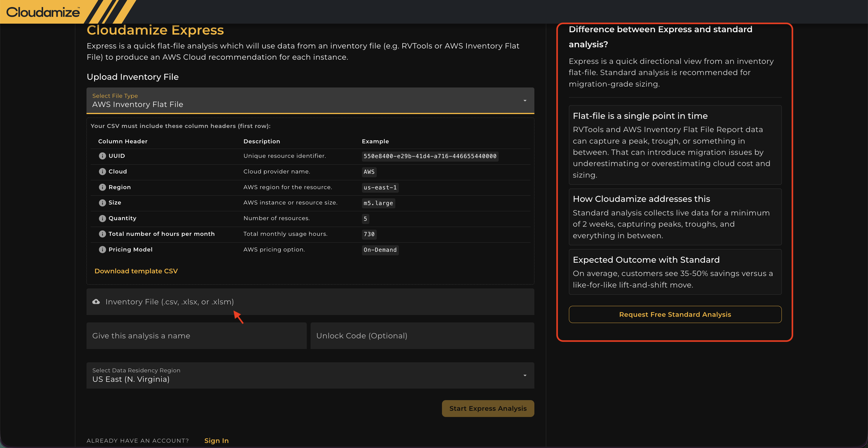The width and height of the screenshot is (868, 448).
Task: Download the template CSV
Action: 136,271
